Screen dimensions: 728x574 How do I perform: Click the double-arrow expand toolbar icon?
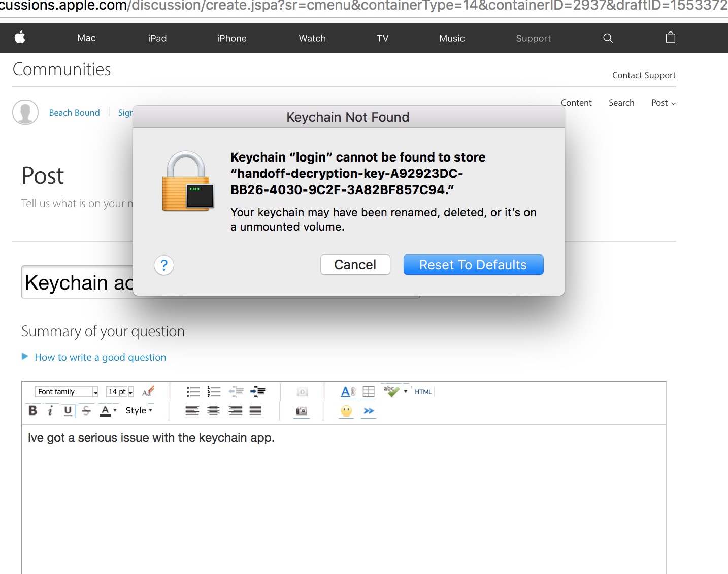369,411
